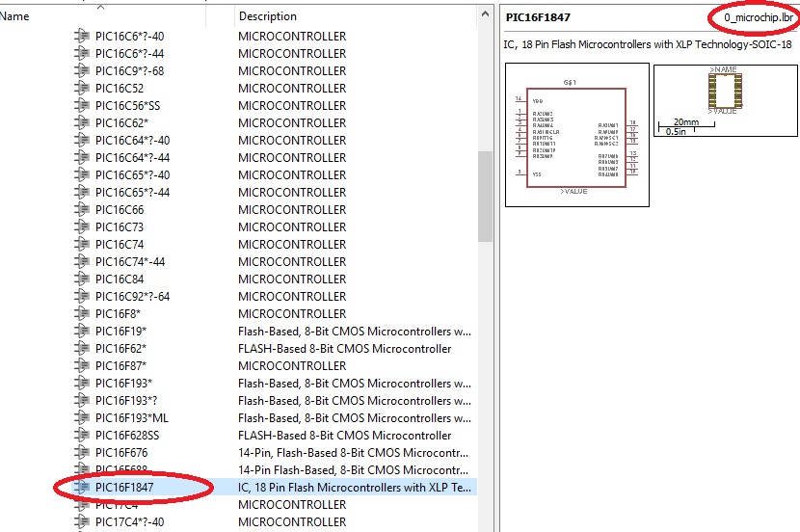Click the device icon beside PIC16C84
The width and height of the screenshot is (800, 532).
click(82, 279)
